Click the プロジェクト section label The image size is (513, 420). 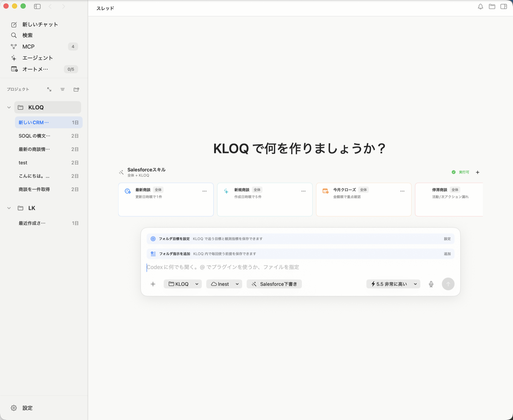[x=18, y=89]
